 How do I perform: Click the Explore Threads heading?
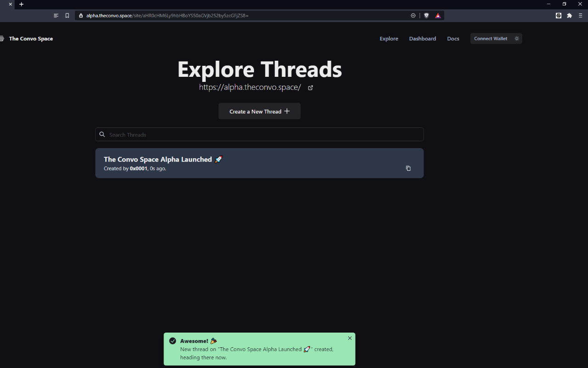click(x=260, y=69)
